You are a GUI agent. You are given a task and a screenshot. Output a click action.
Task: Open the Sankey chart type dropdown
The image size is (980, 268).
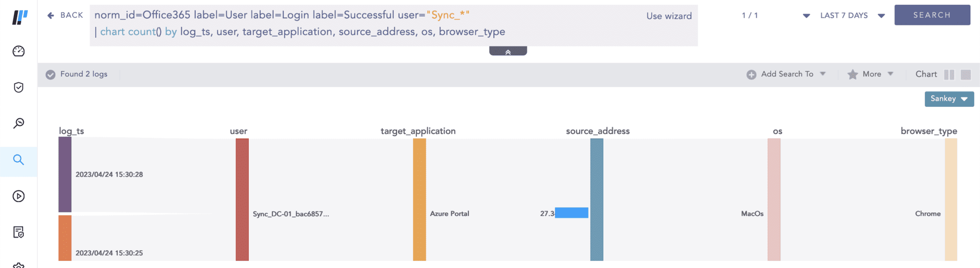pos(949,99)
